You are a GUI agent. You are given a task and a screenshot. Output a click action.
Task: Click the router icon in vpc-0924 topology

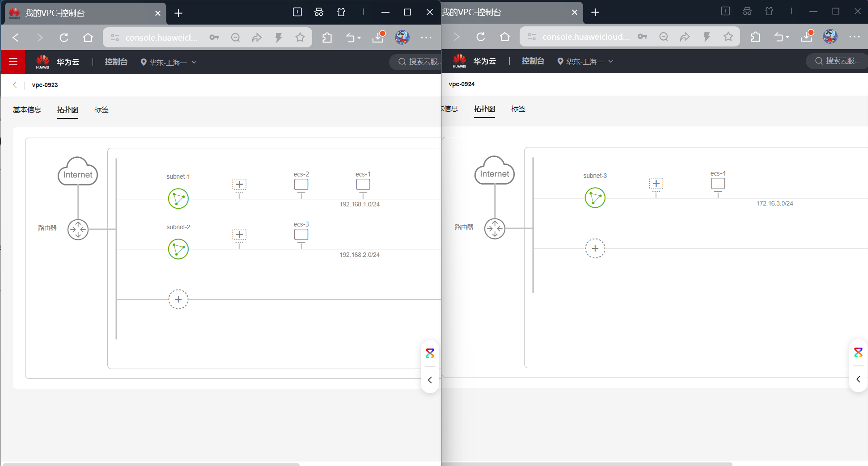tap(495, 229)
